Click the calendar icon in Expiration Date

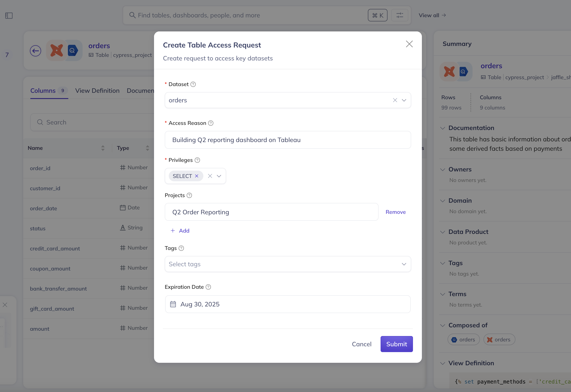[x=173, y=304]
